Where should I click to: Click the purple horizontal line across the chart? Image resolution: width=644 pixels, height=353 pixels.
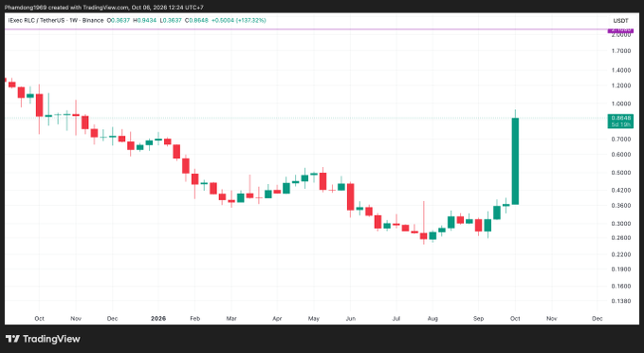click(306, 29)
